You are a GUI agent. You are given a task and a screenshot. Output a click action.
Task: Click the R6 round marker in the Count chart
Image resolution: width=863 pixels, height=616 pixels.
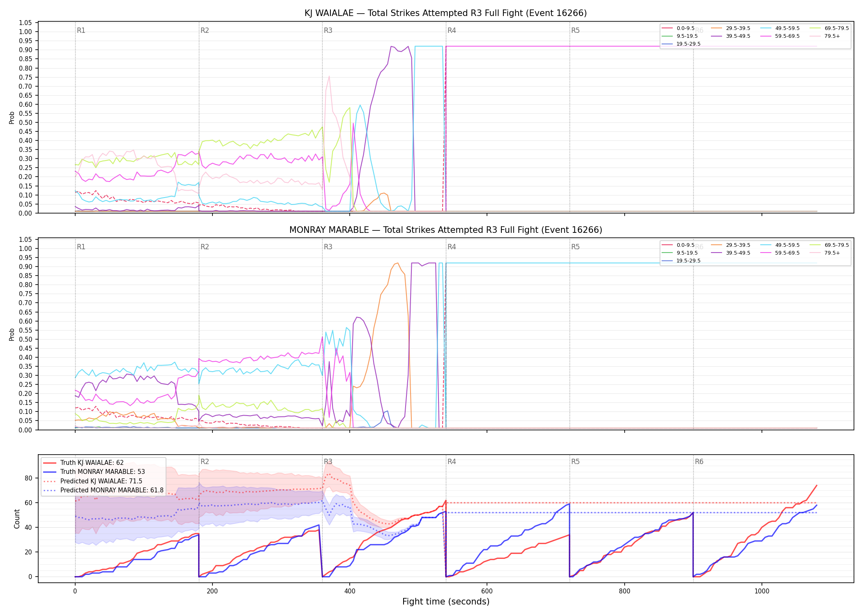click(699, 462)
